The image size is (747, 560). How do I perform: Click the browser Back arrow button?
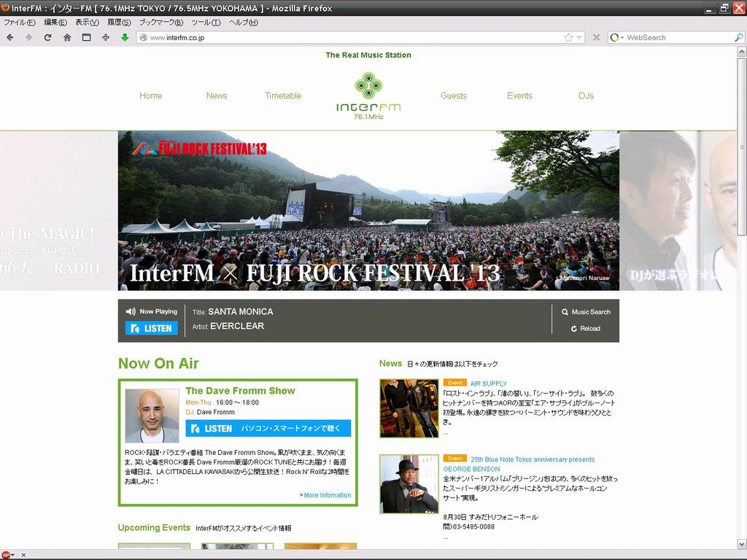click(x=9, y=37)
